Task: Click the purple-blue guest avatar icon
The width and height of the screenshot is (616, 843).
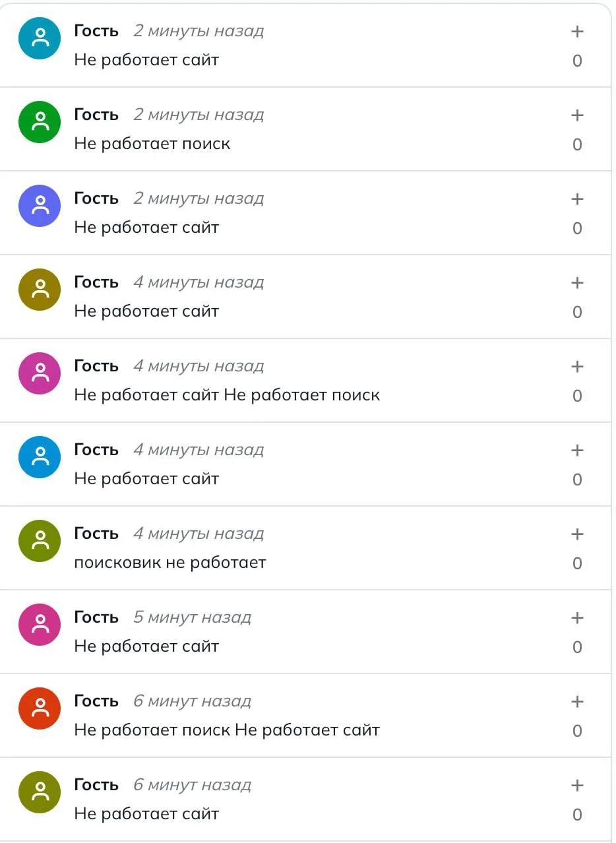Action: 40,206
